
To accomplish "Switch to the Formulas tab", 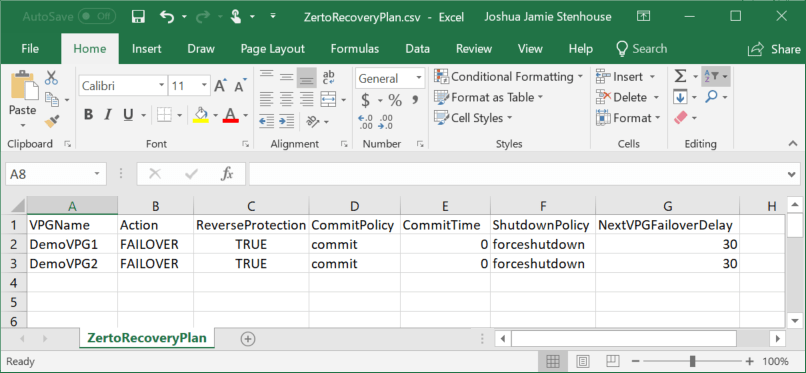I will click(x=355, y=49).
